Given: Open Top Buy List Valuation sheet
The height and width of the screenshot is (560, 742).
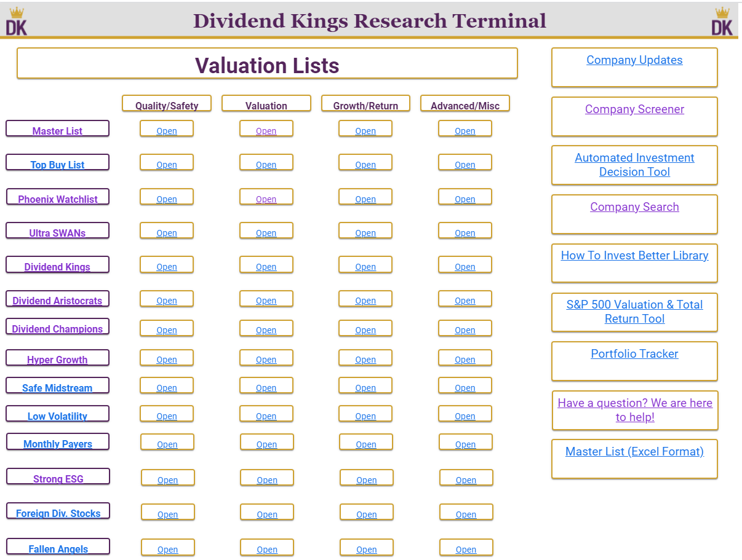Looking at the screenshot, I should [x=266, y=165].
